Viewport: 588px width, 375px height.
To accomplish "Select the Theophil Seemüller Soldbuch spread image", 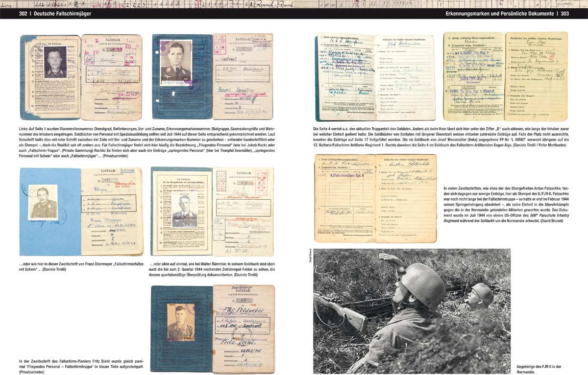I will (213, 77).
